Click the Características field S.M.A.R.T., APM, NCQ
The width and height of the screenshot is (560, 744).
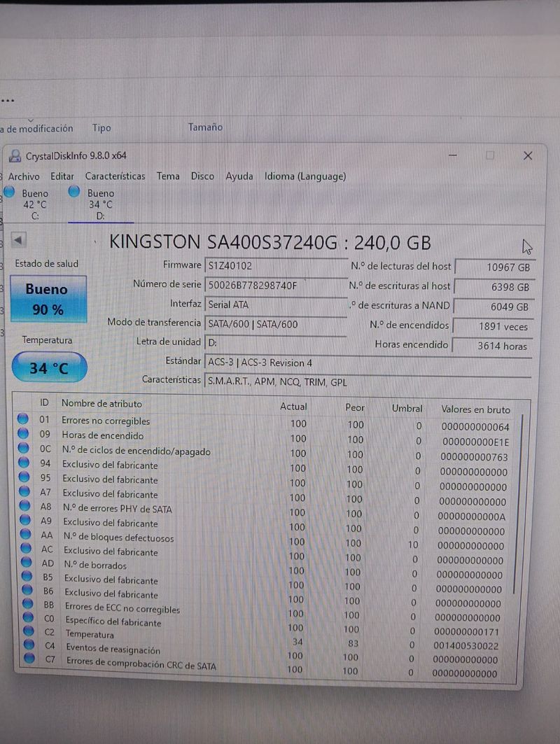click(x=367, y=382)
